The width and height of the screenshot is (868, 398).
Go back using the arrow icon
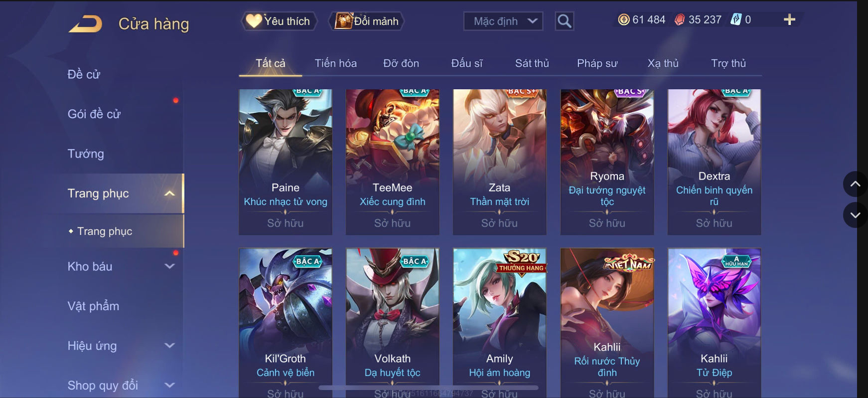tap(85, 23)
